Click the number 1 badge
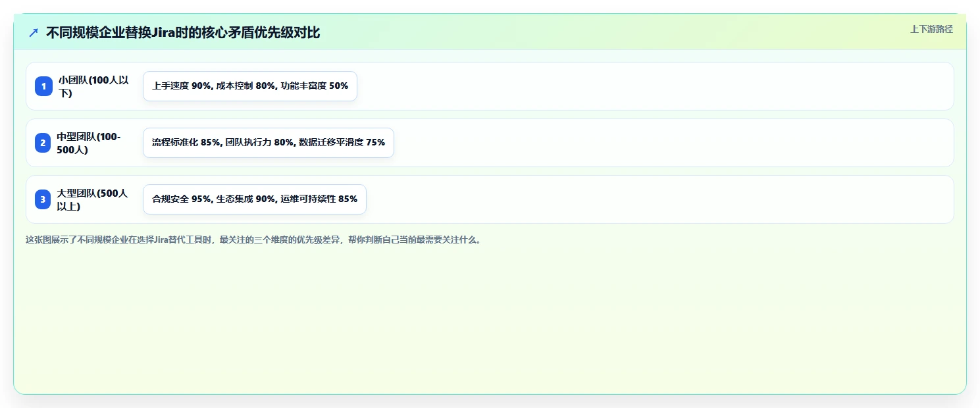 pos(43,86)
